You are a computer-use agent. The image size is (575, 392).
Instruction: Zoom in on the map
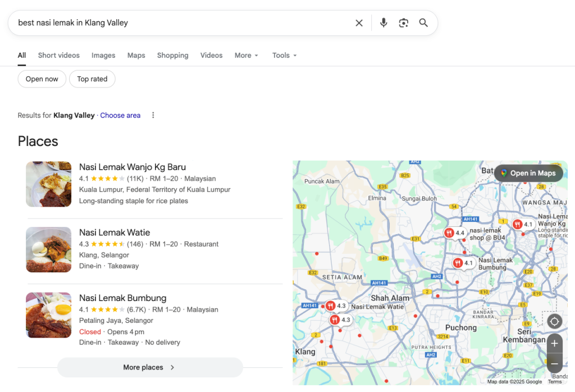554,343
